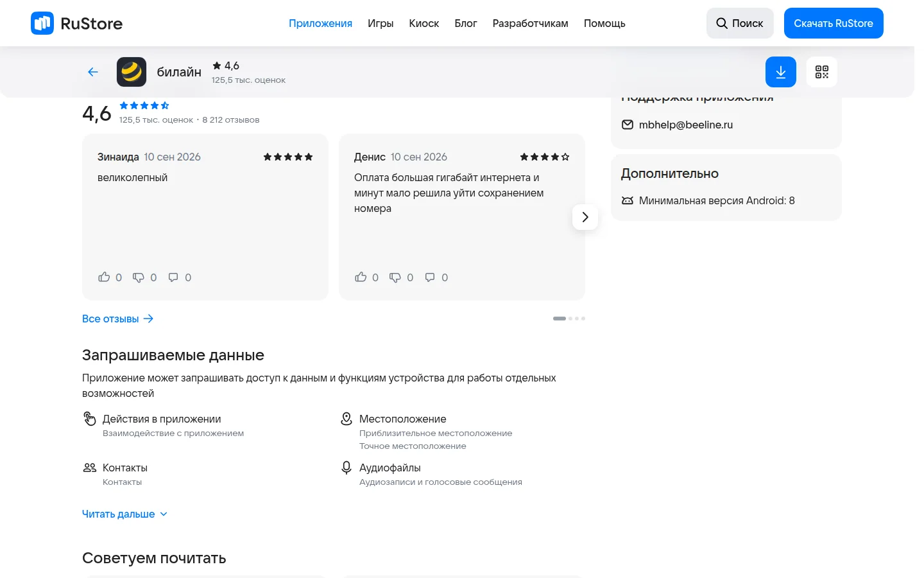
Task: Download the app via blue download button
Action: click(x=781, y=72)
